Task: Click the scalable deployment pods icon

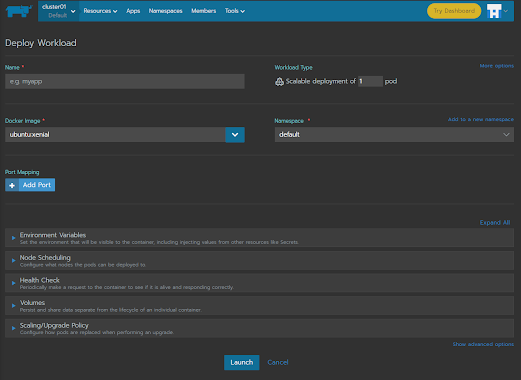Action: click(x=279, y=81)
